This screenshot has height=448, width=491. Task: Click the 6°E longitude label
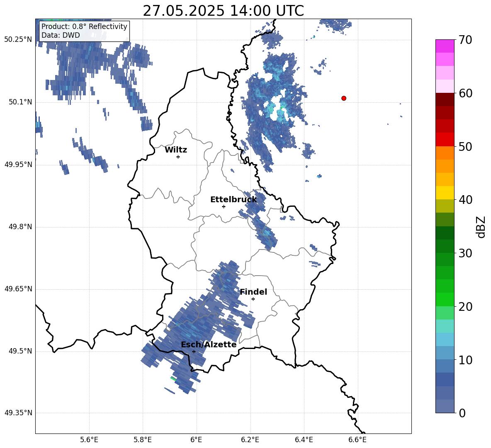[x=196, y=440]
